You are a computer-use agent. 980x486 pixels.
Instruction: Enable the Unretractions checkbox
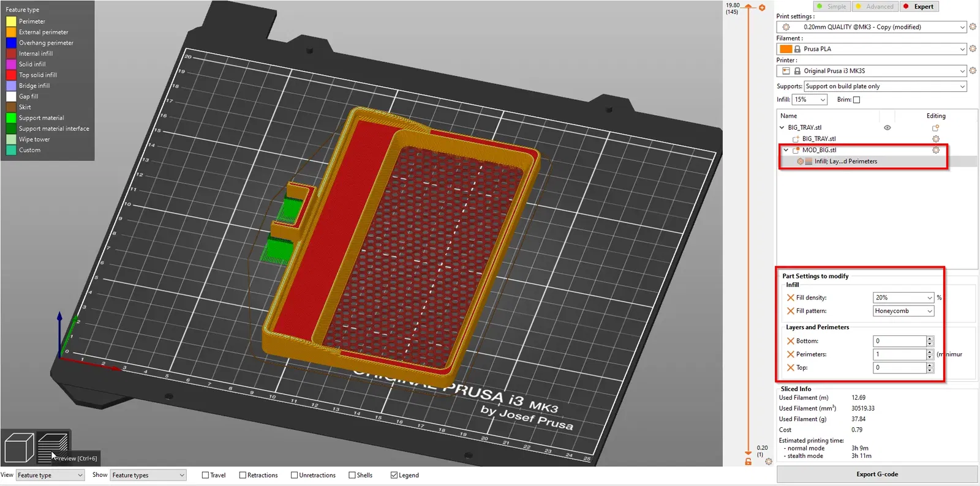(x=294, y=475)
